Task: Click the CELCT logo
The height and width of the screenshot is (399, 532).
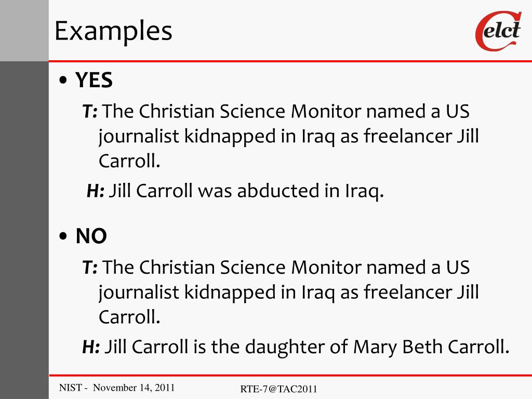Action: pos(498,32)
